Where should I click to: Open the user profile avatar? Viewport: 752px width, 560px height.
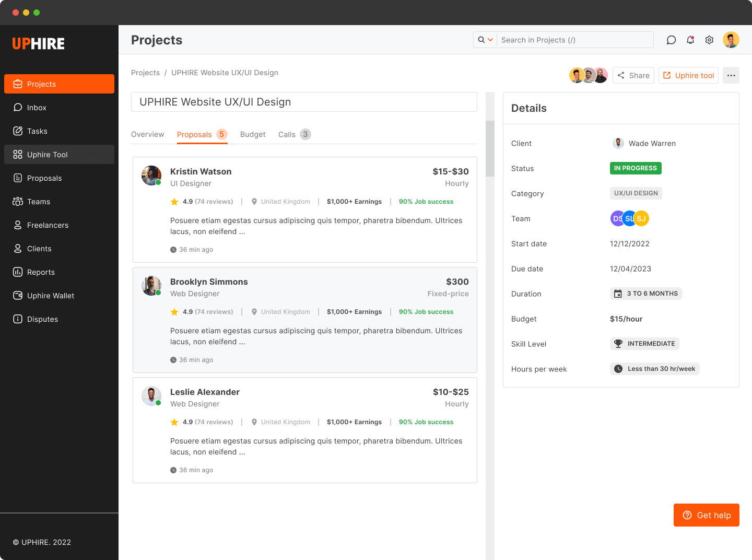pyautogui.click(x=731, y=40)
